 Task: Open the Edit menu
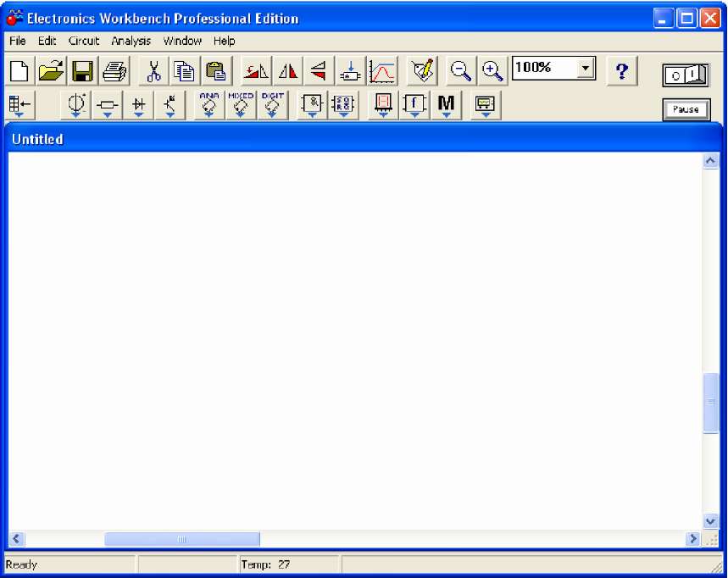(x=47, y=41)
